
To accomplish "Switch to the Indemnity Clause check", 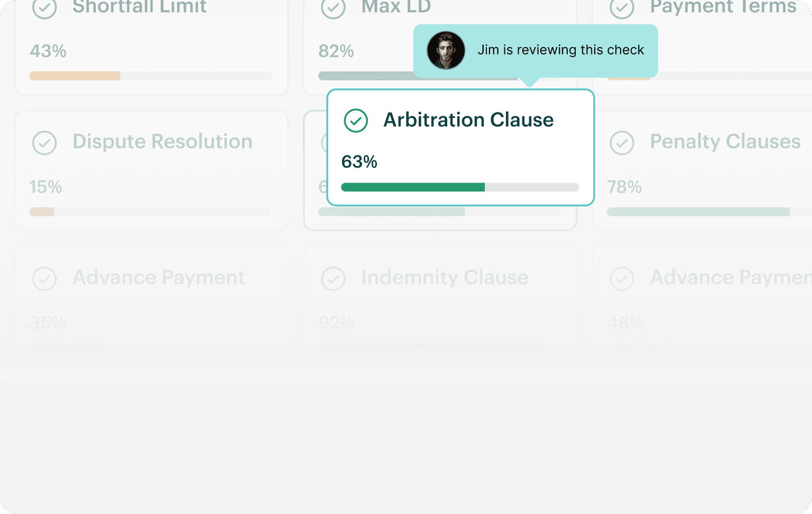I will (440, 299).
